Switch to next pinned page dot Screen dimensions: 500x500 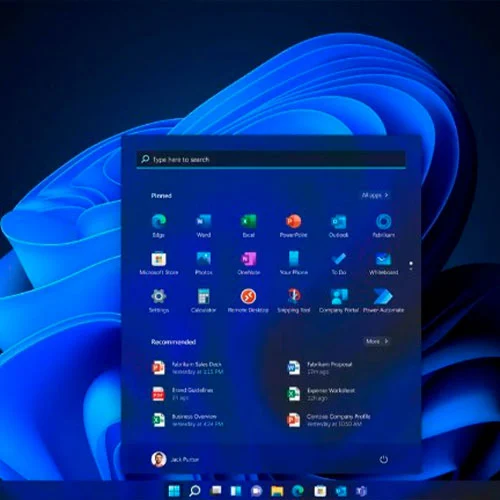click(x=411, y=269)
